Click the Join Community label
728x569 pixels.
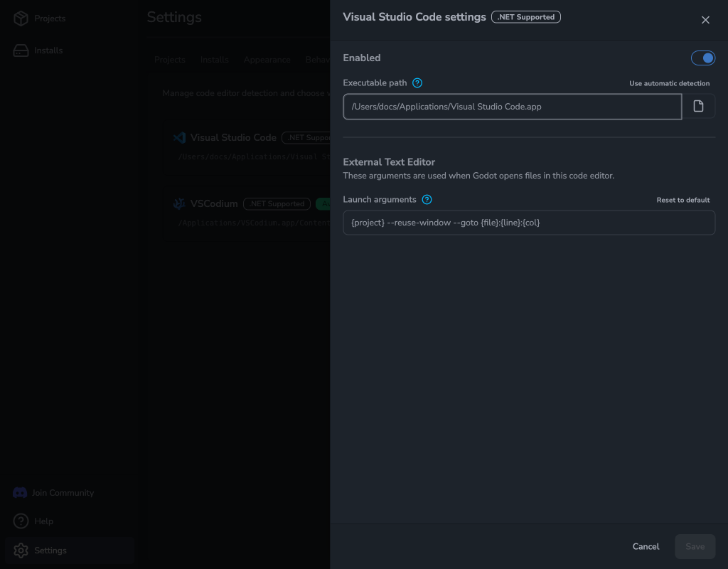pyautogui.click(x=63, y=493)
